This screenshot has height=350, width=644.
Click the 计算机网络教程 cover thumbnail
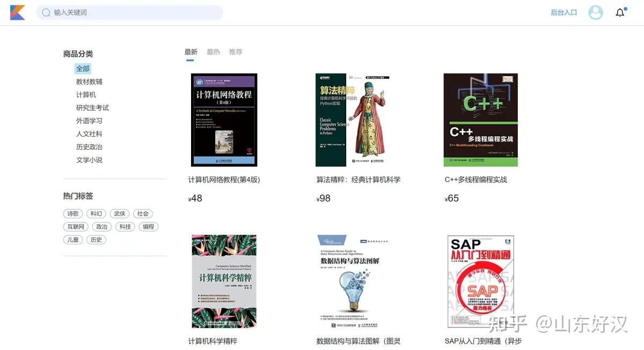[224, 119]
